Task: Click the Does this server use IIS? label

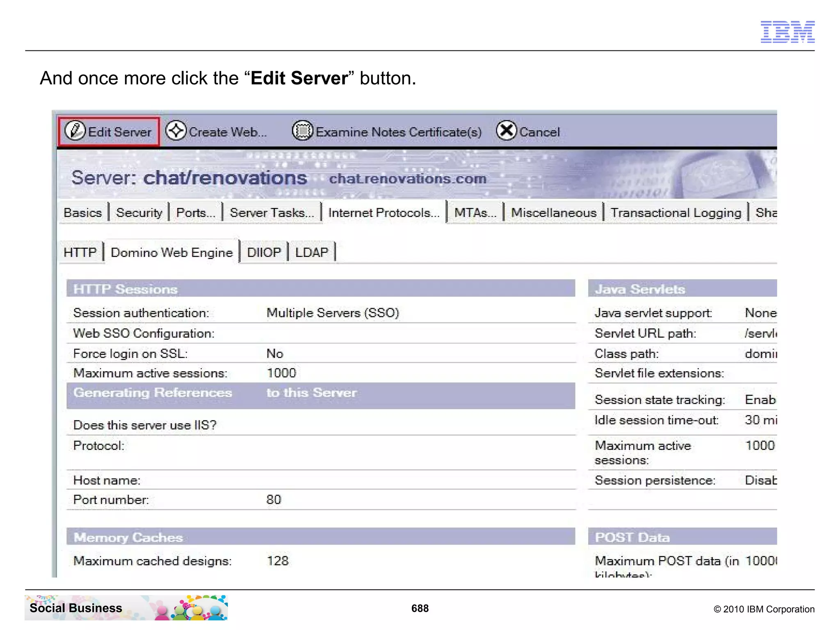Action: (145, 425)
